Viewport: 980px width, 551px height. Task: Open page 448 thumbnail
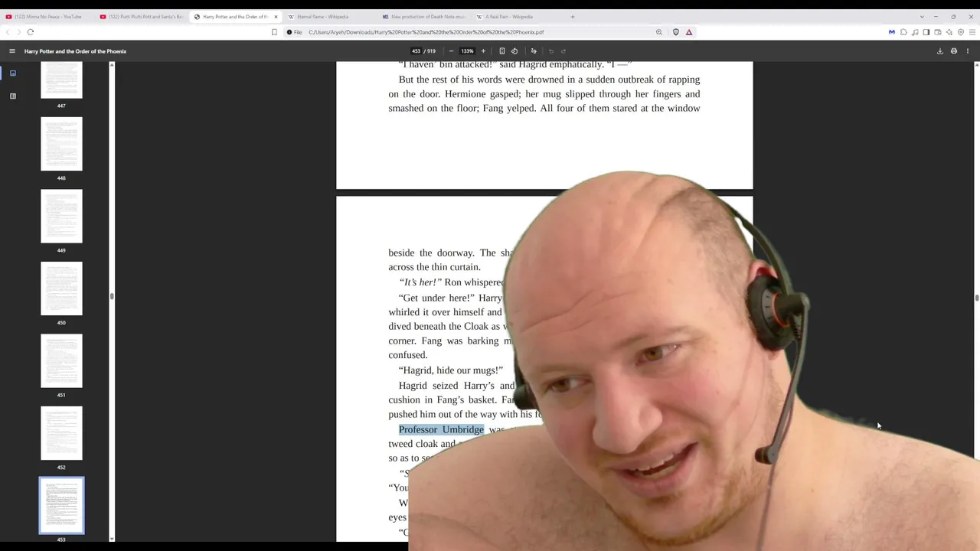[61, 144]
